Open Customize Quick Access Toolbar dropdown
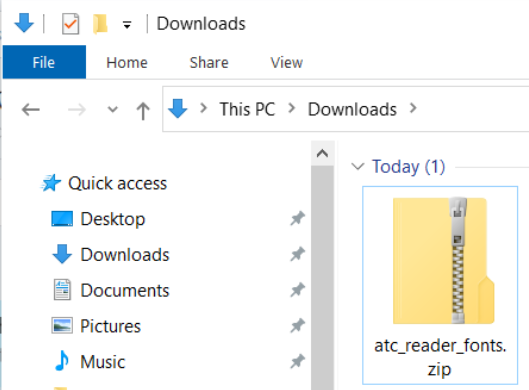529x390 pixels. [127, 24]
